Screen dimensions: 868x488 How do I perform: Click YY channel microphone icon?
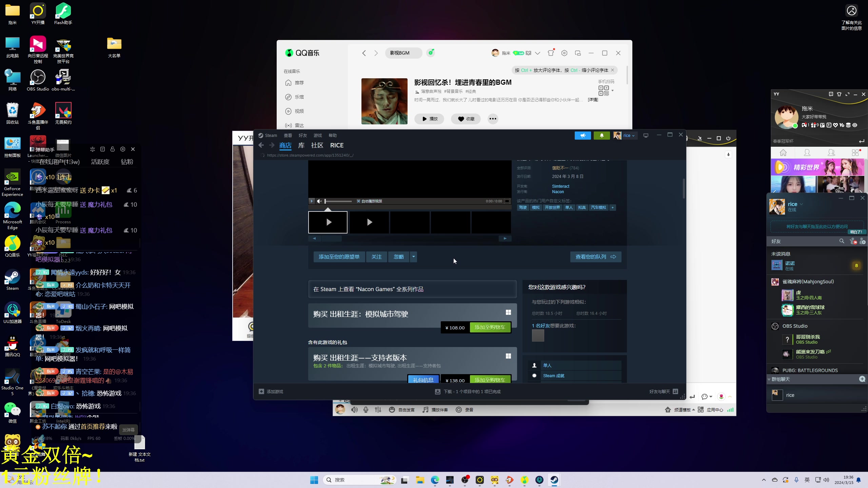click(366, 410)
